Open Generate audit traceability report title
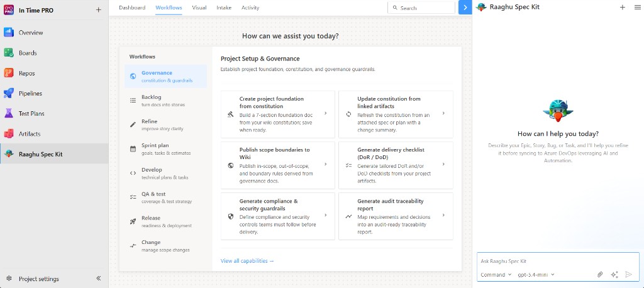 point(390,204)
